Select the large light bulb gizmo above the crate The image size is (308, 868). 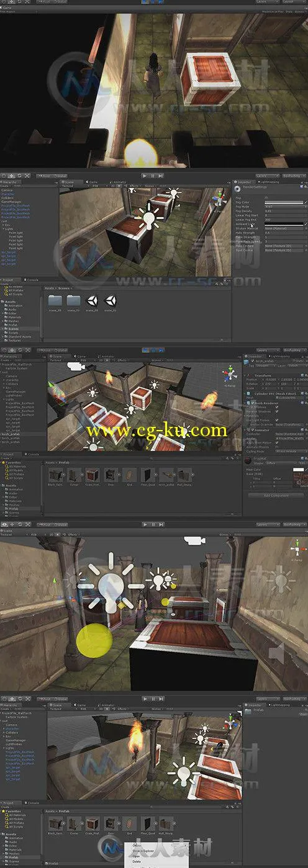[x=147, y=215]
